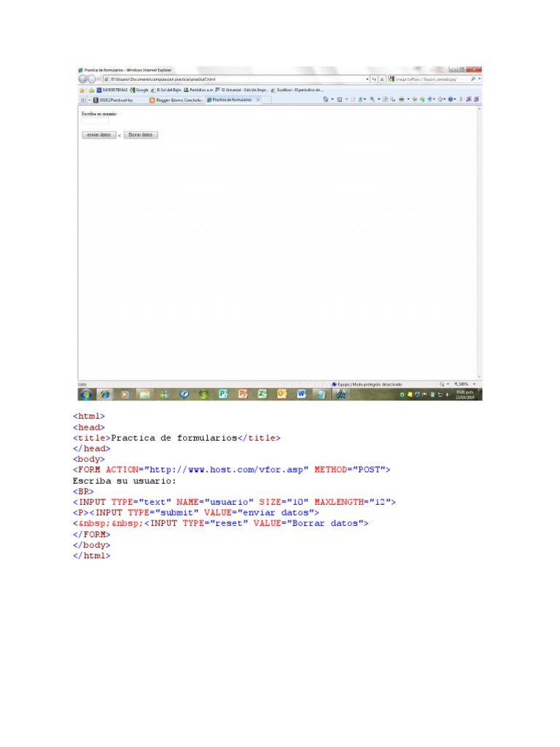The height and width of the screenshot is (747, 560).
Task: Open the Quick Tabs button
Action: (x=83, y=100)
